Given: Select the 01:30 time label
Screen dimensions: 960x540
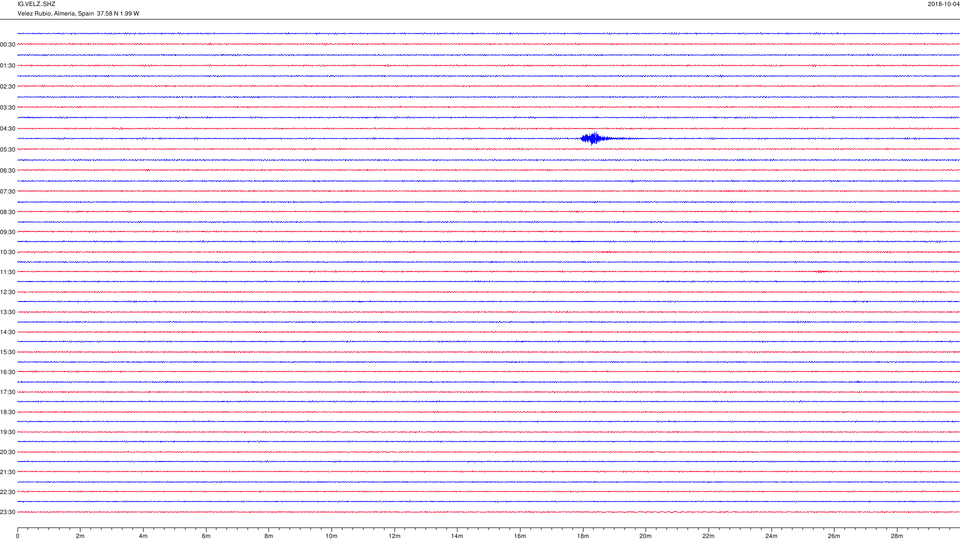Looking at the screenshot, I should [x=7, y=66].
